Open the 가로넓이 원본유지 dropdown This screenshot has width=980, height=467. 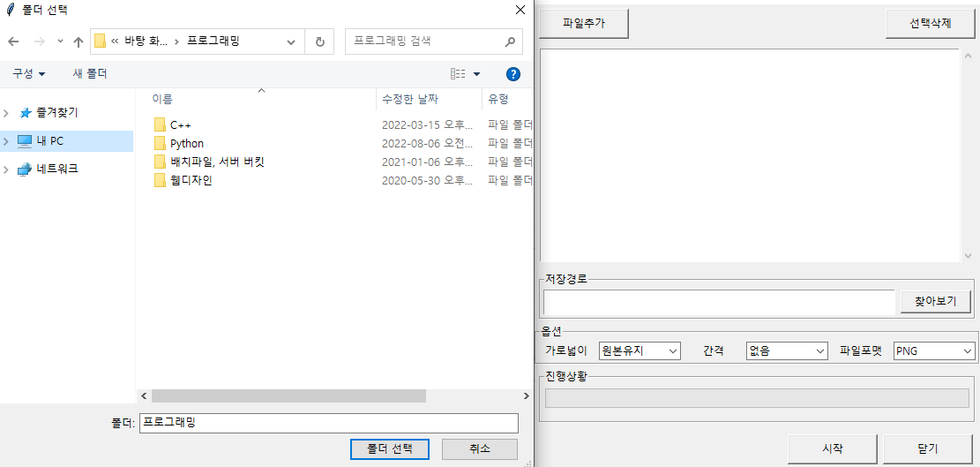tap(640, 350)
